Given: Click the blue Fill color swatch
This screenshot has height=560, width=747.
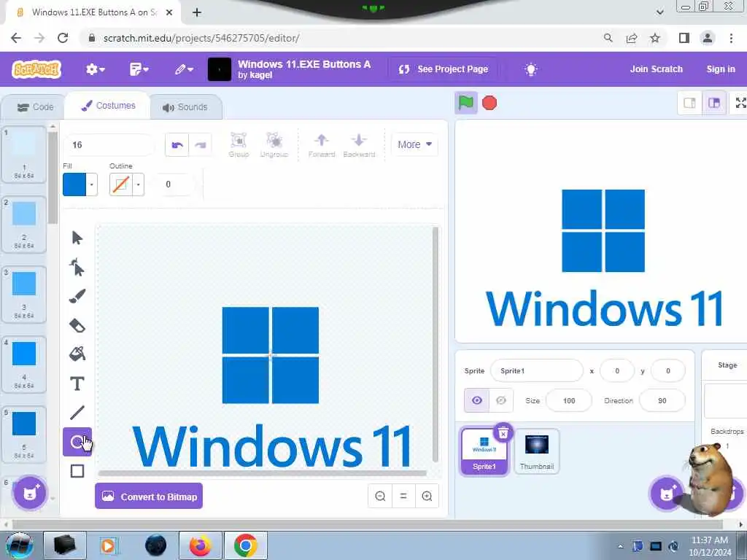Looking at the screenshot, I should [74, 184].
